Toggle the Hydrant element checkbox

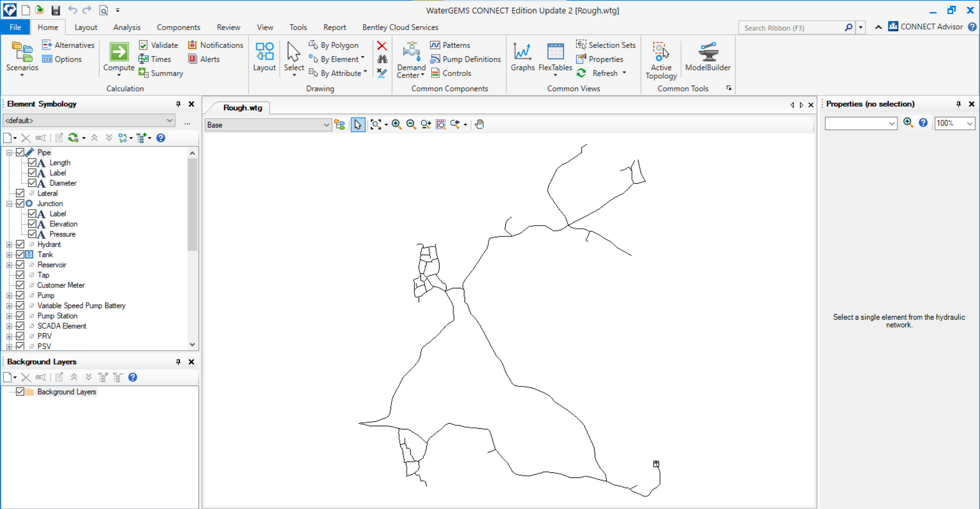(x=20, y=244)
